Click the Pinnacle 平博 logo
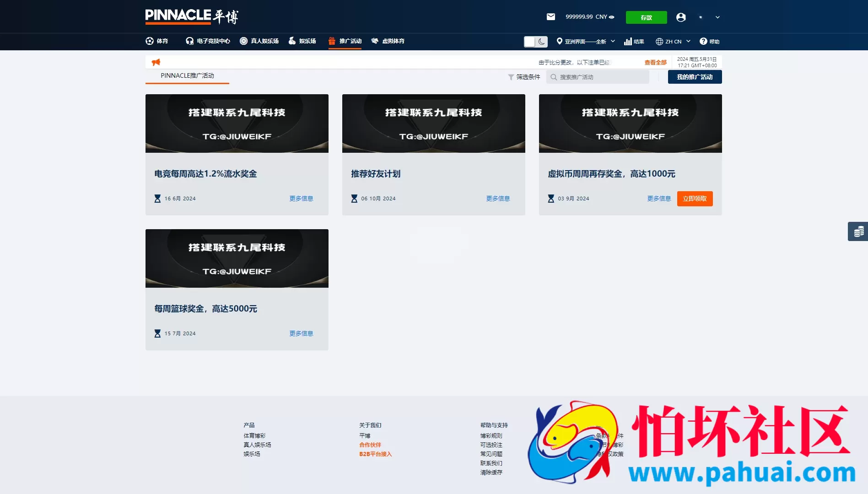This screenshot has width=868, height=494. point(192,16)
